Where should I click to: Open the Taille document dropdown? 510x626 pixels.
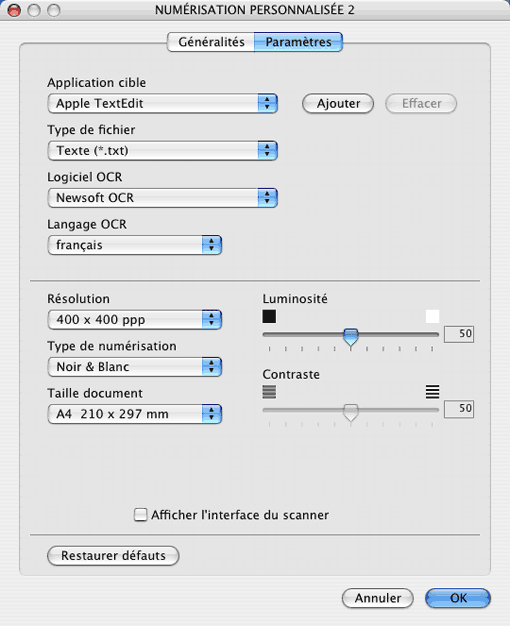[135, 414]
